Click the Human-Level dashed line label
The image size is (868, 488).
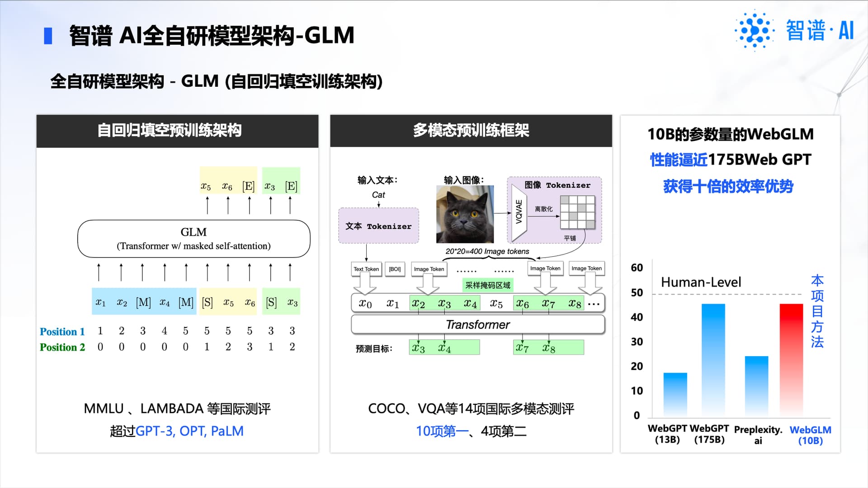[701, 282]
